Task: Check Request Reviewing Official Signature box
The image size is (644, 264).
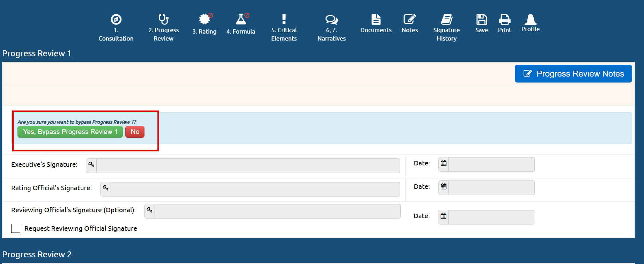Action: click(16, 228)
